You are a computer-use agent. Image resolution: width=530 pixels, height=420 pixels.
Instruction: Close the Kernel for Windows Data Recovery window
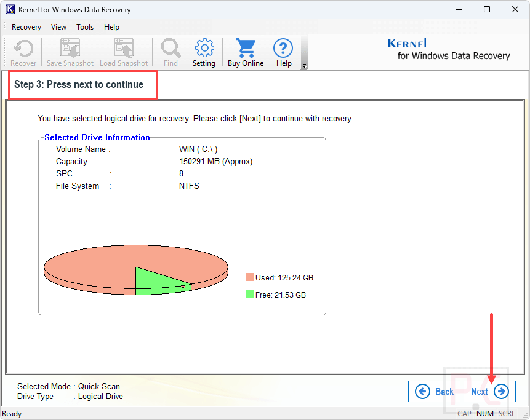[515, 9]
